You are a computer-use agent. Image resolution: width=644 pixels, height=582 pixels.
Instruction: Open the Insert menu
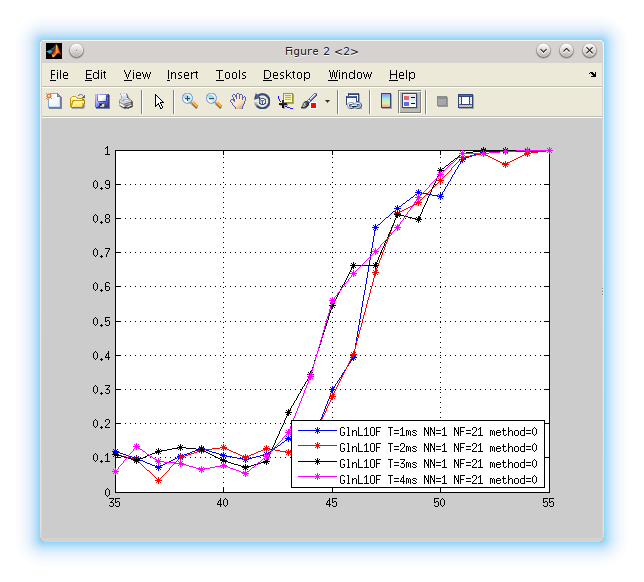point(182,75)
